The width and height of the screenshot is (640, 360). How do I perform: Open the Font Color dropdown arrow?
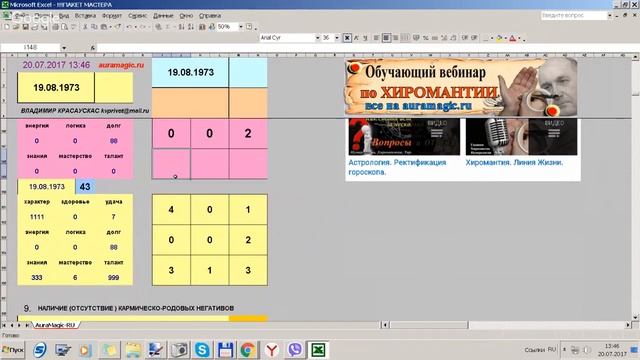519,38
